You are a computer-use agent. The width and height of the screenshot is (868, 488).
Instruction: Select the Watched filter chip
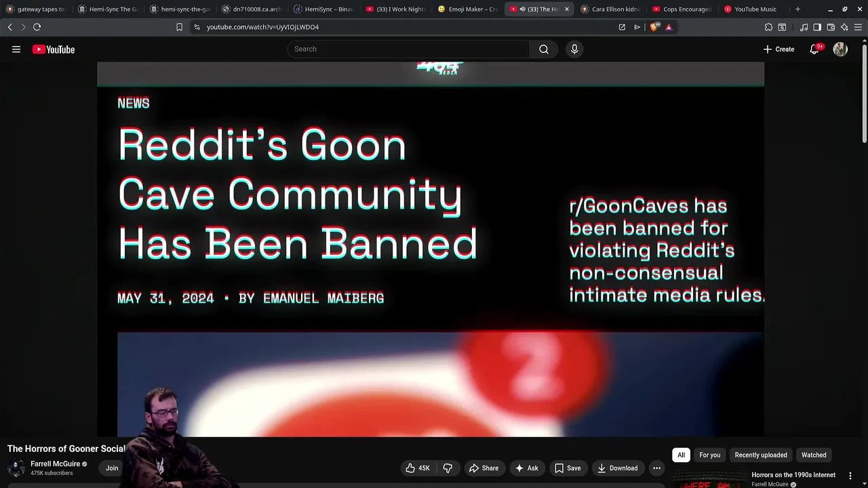tap(814, 455)
